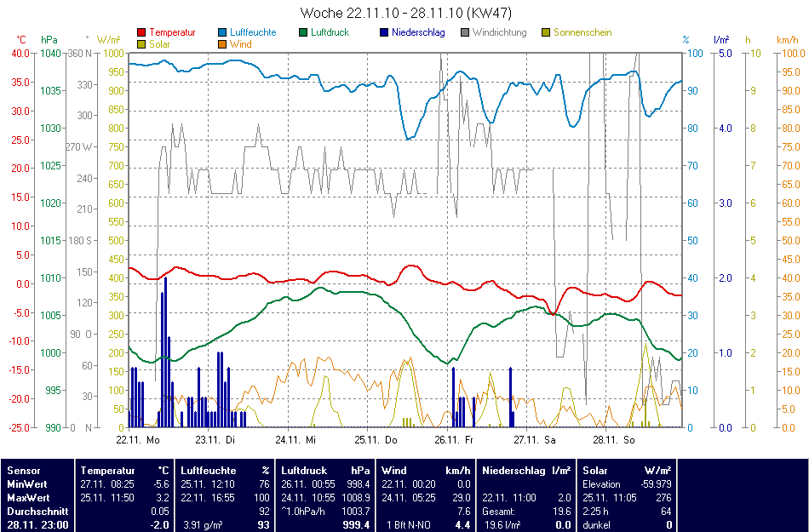Click the Luftfeuchte legend label
The height and width of the screenshot is (532, 809).
[x=253, y=32]
